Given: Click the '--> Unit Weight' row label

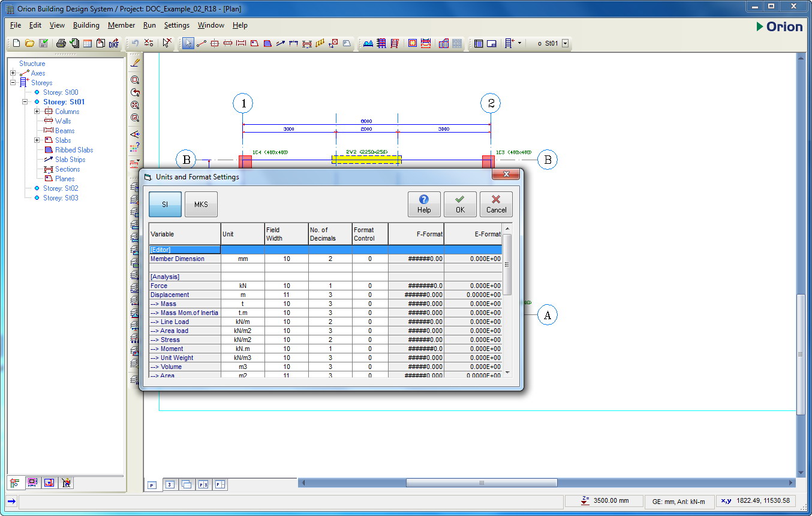Looking at the screenshot, I should point(185,358).
